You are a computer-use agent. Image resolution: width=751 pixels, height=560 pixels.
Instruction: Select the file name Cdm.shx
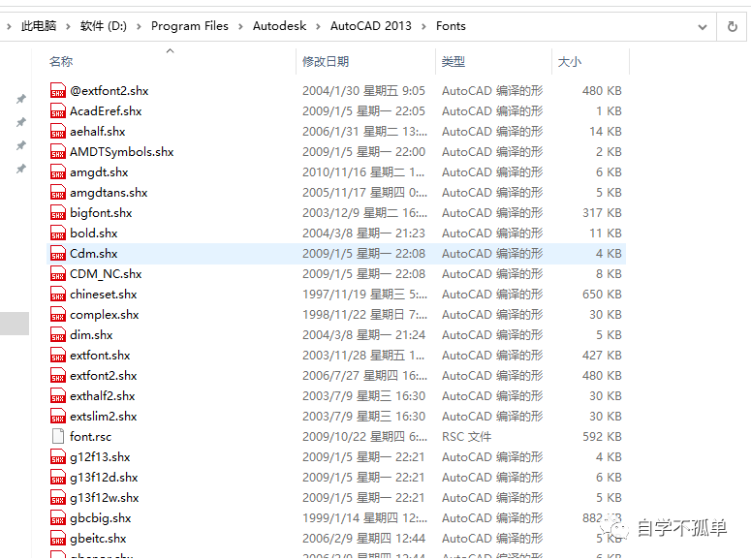(94, 254)
